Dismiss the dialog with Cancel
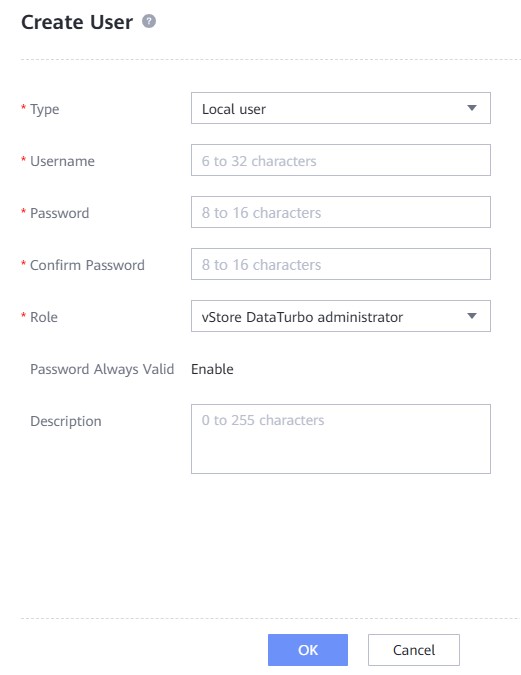This screenshot has width=521, height=675. (x=414, y=650)
